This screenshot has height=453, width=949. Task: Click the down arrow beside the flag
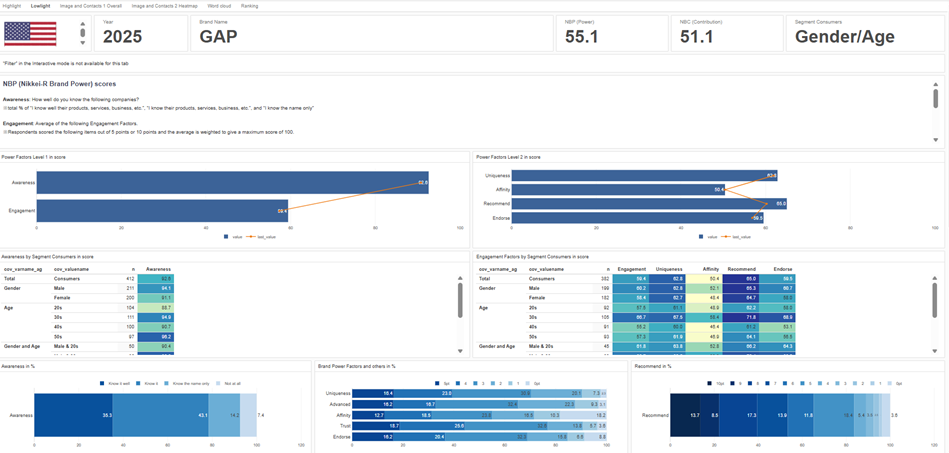pyautogui.click(x=82, y=42)
